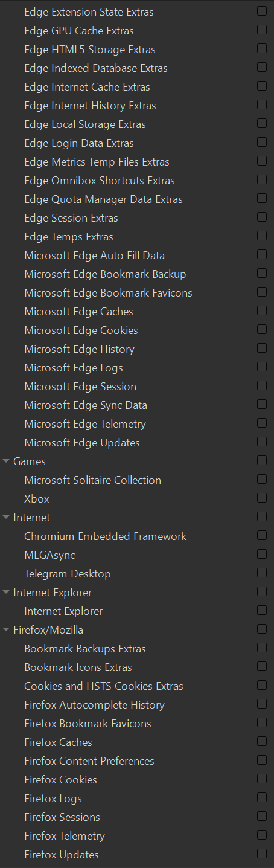This screenshot has width=274, height=868.
Task: Enable the Firefox/Mozilla group checkbox
Action: click(262, 629)
